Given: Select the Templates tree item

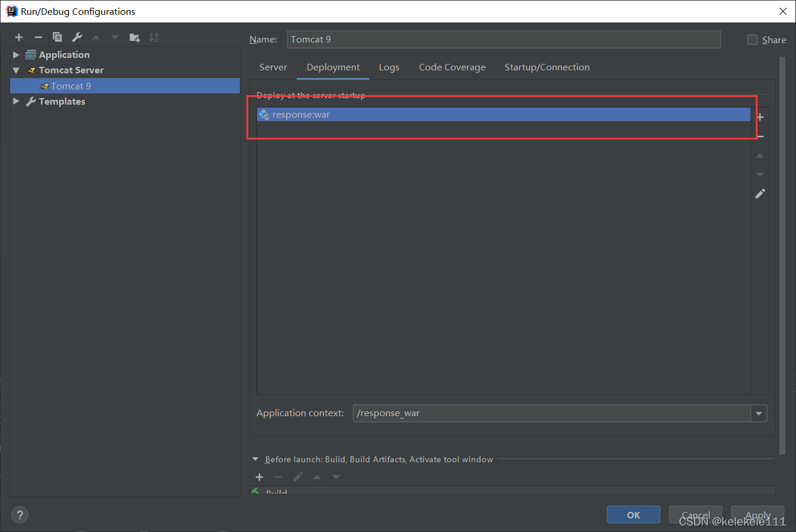Looking at the screenshot, I should [61, 101].
